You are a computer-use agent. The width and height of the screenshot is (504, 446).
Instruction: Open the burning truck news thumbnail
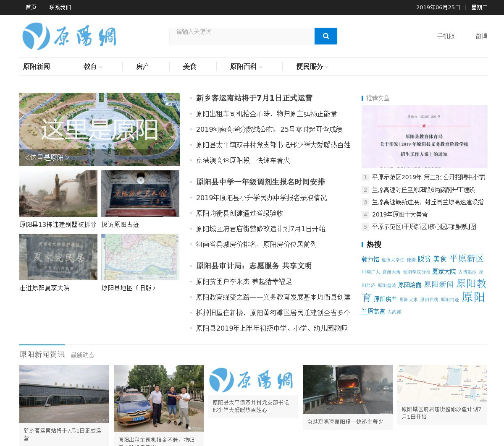(347, 389)
